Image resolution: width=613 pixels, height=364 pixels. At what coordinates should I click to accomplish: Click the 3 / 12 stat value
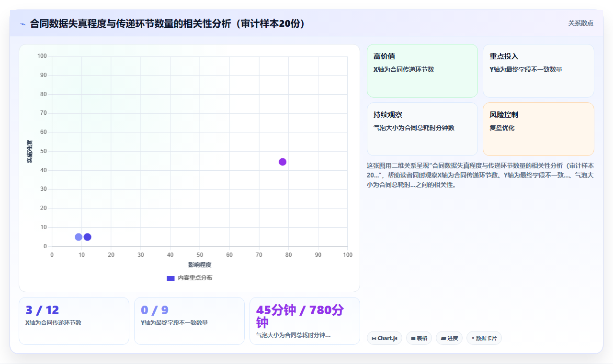point(42,310)
